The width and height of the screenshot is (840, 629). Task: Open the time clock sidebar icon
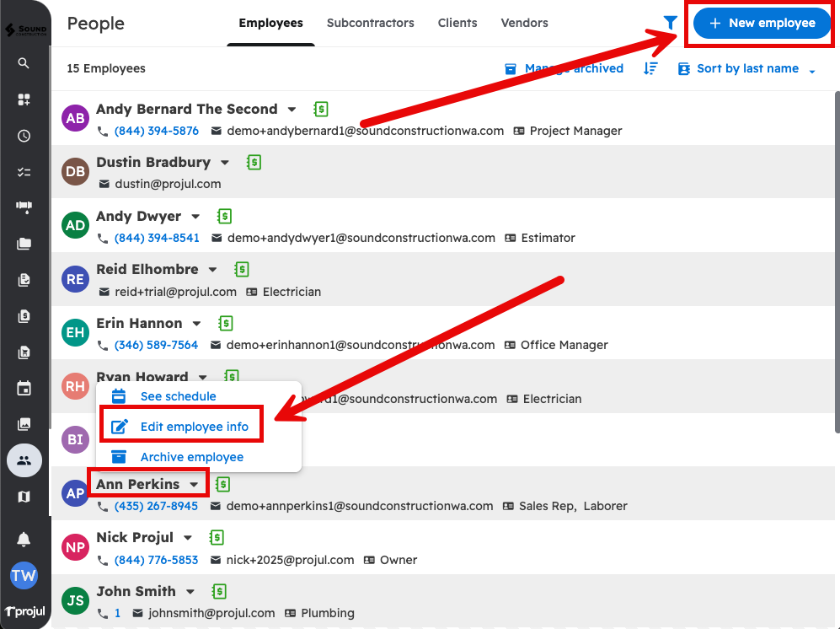pos(24,136)
